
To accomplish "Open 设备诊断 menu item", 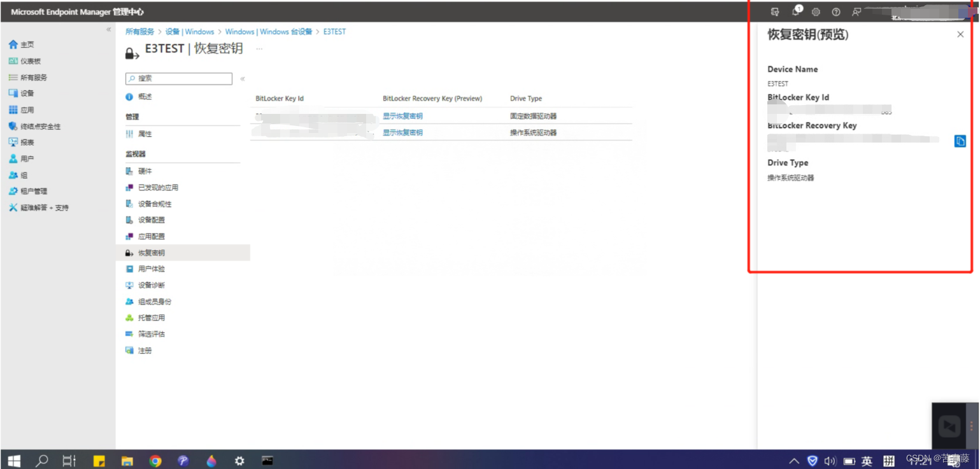I will pyautogui.click(x=145, y=285).
